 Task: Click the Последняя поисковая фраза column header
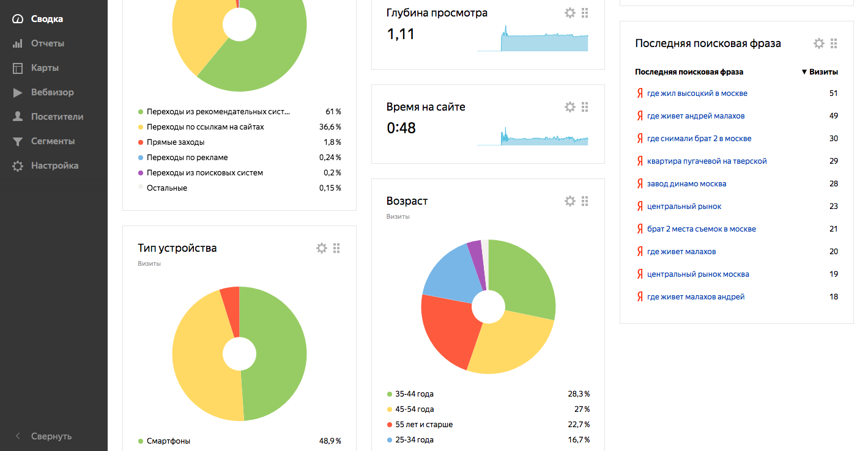[x=689, y=72]
